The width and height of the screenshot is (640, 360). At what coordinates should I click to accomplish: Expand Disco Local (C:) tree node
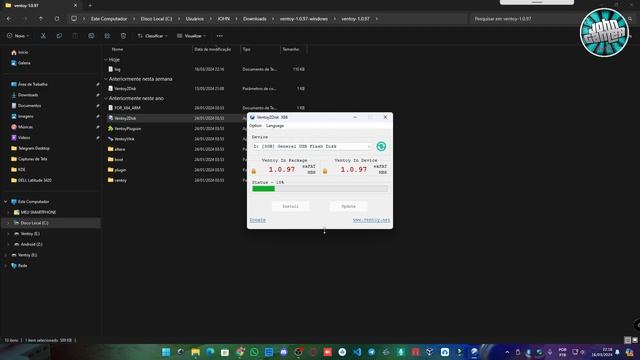(8, 223)
